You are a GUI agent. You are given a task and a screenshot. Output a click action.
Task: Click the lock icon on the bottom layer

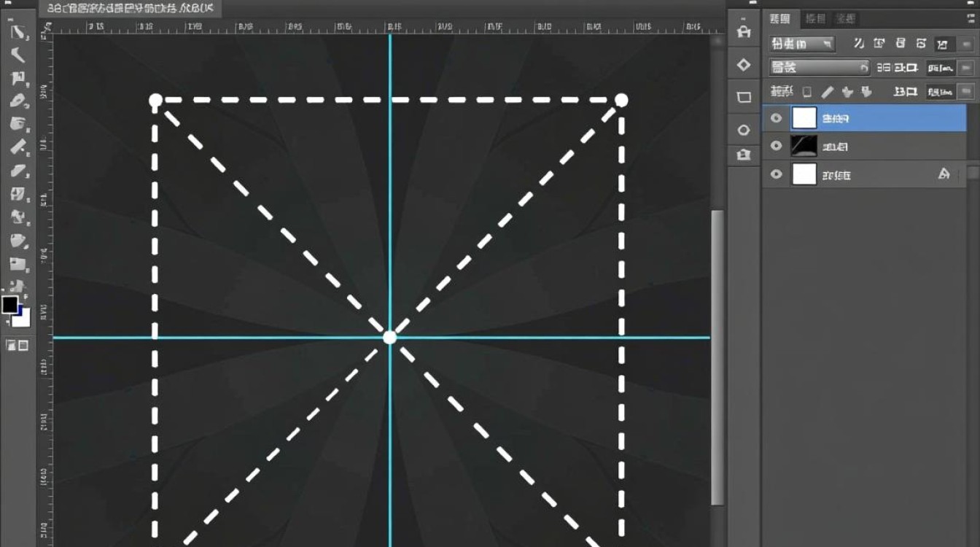[x=944, y=174]
